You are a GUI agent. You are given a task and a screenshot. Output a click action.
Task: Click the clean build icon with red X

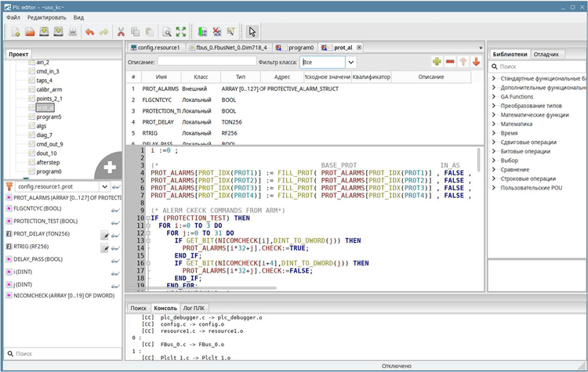pyautogui.click(x=216, y=32)
